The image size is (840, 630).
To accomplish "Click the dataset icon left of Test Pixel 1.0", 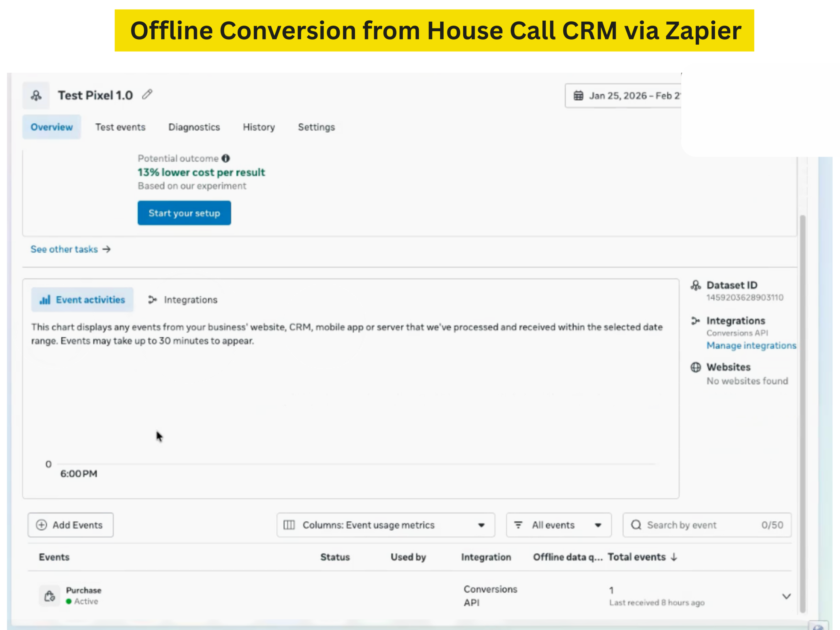I will click(36, 95).
